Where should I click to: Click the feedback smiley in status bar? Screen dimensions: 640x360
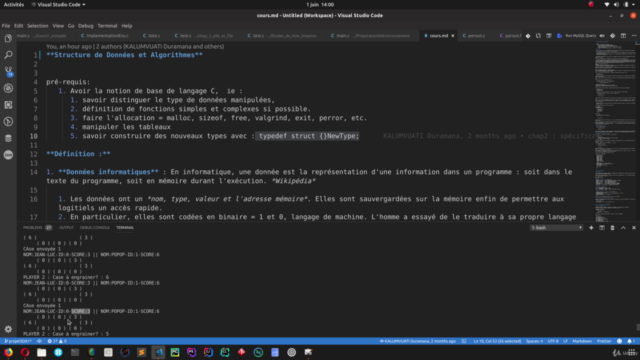[x=619, y=341]
